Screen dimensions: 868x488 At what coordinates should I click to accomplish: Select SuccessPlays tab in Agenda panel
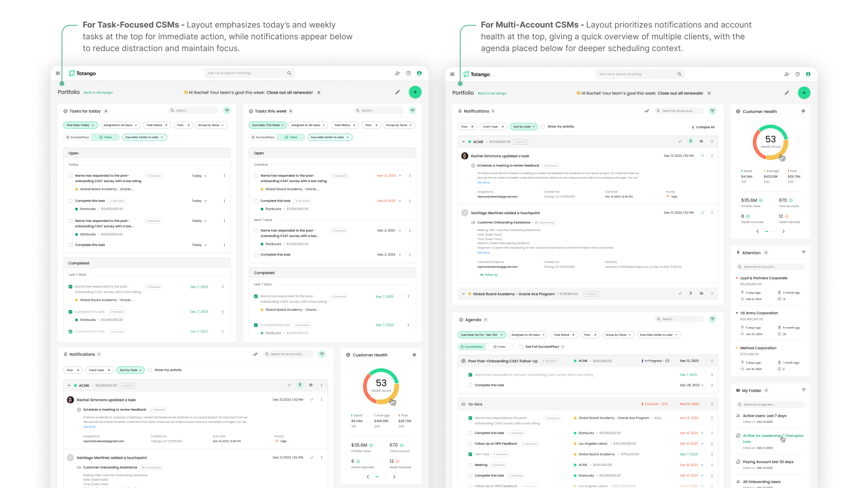click(472, 347)
